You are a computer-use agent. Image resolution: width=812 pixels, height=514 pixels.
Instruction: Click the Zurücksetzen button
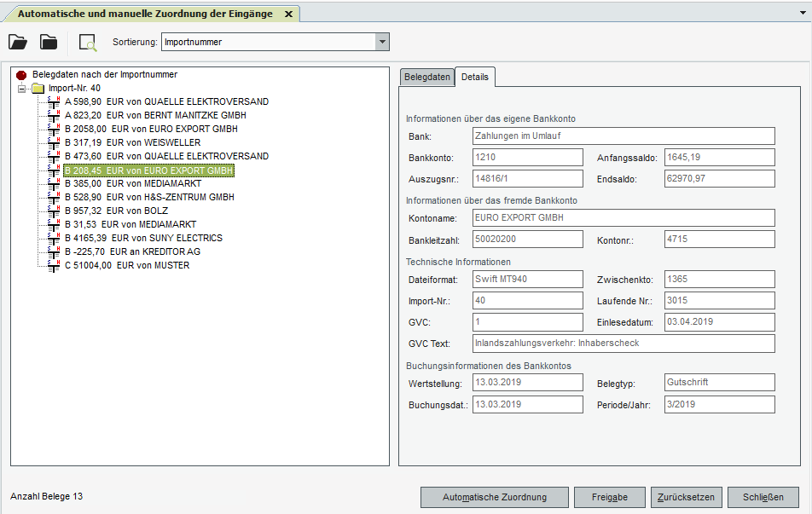click(686, 498)
